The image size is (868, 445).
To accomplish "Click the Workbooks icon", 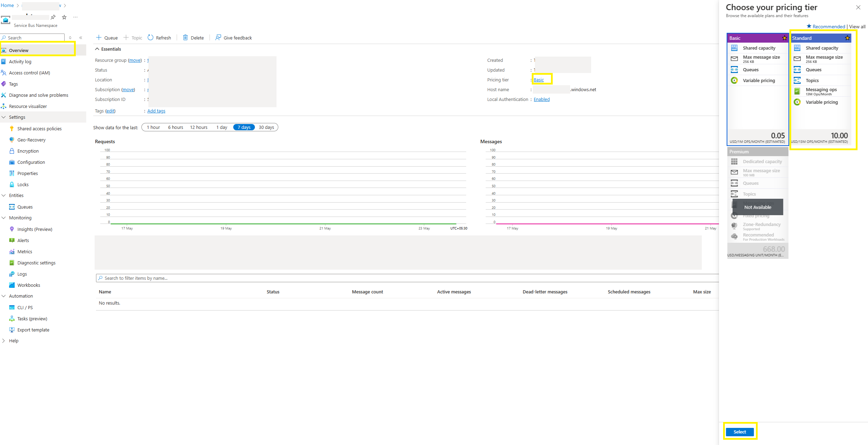I will [12, 285].
